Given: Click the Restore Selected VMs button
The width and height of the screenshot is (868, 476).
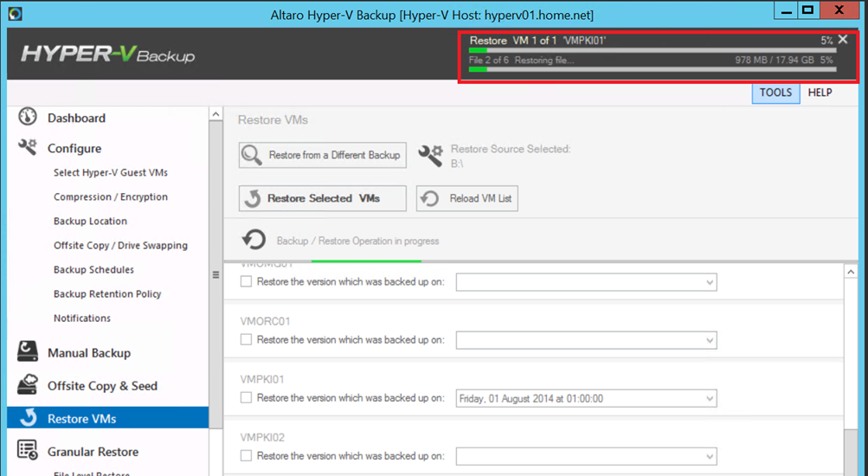Looking at the screenshot, I should [323, 198].
